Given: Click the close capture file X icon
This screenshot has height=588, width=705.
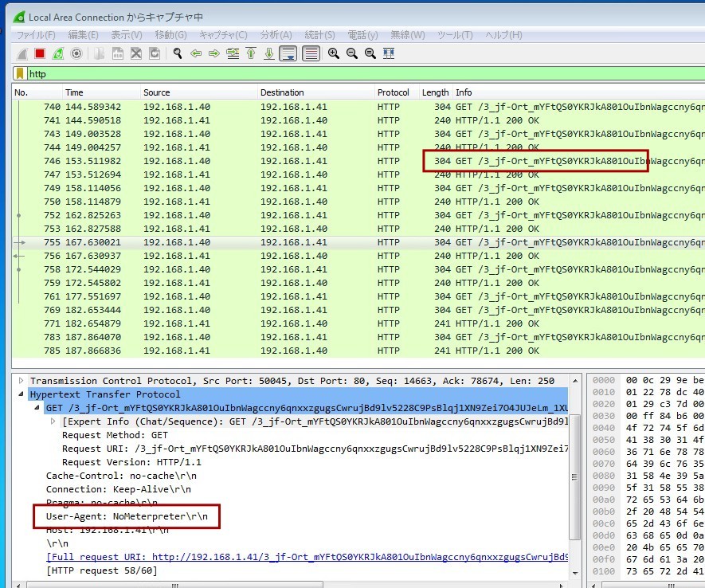Looking at the screenshot, I should [135, 54].
